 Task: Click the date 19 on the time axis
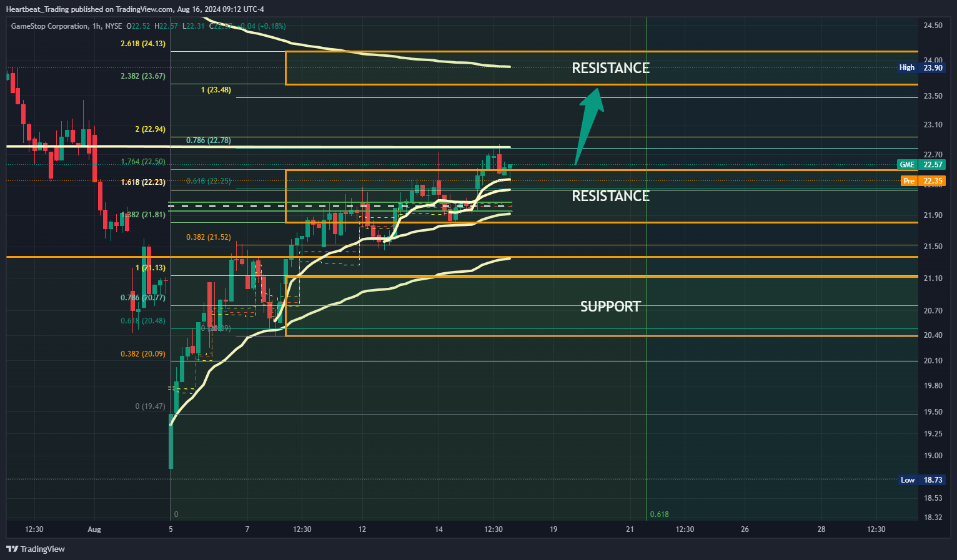pos(553,529)
